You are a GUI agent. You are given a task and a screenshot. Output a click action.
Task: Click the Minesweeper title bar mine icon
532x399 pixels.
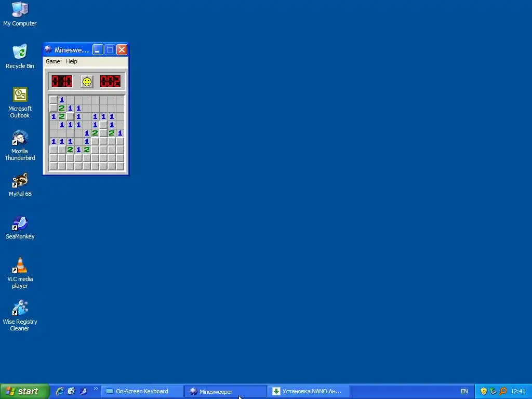tap(48, 50)
